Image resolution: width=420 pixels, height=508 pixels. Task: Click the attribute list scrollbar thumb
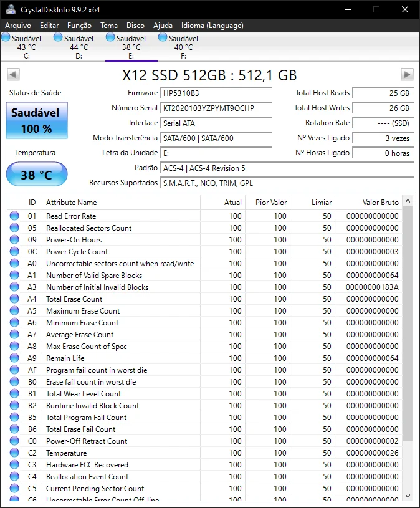[408, 324]
